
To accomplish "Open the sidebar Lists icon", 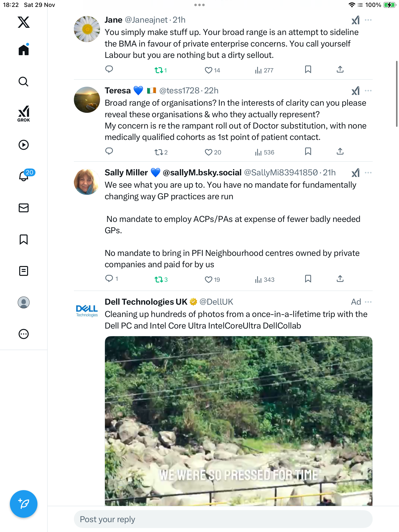I will pyautogui.click(x=24, y=271).
